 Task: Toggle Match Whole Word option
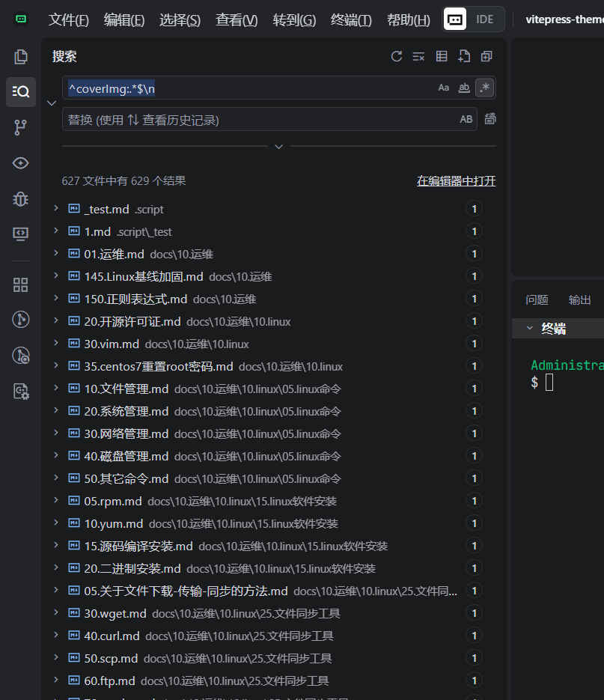click(x=464, y=88)
